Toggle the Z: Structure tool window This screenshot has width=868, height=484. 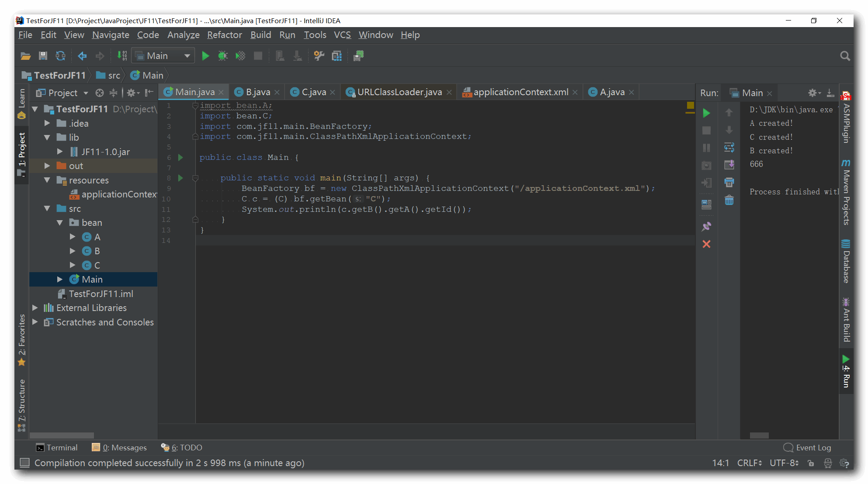pos(21,405)
